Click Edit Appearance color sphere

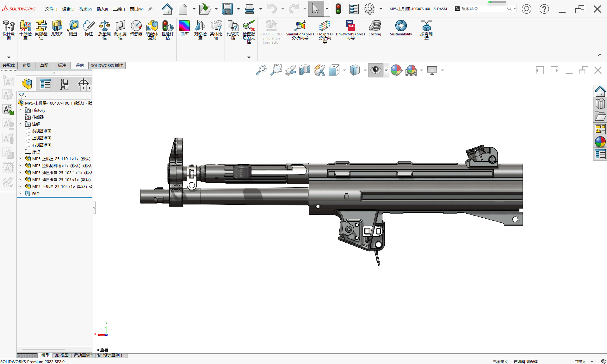pyautogui.click(x=396, y=70)
